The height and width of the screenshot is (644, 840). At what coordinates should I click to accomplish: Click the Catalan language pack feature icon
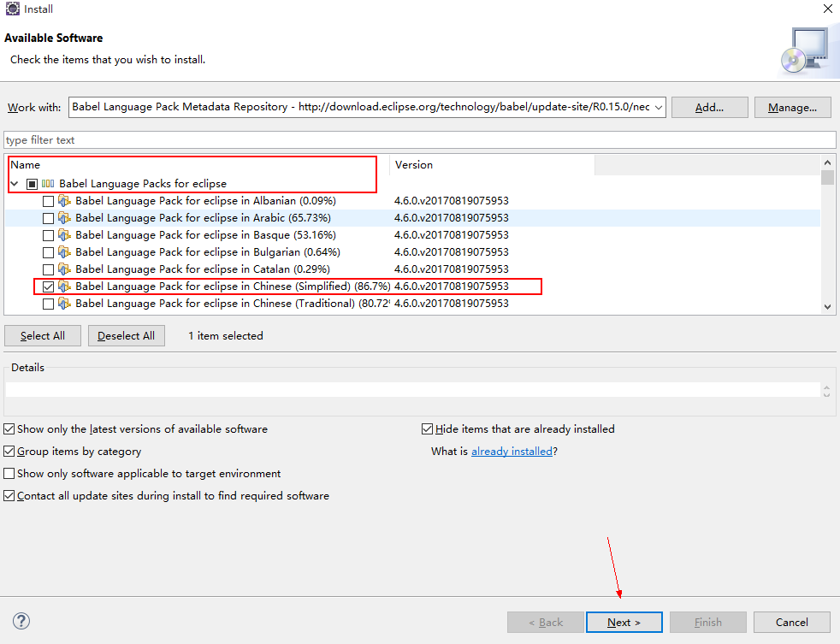(x=64, y=269)
